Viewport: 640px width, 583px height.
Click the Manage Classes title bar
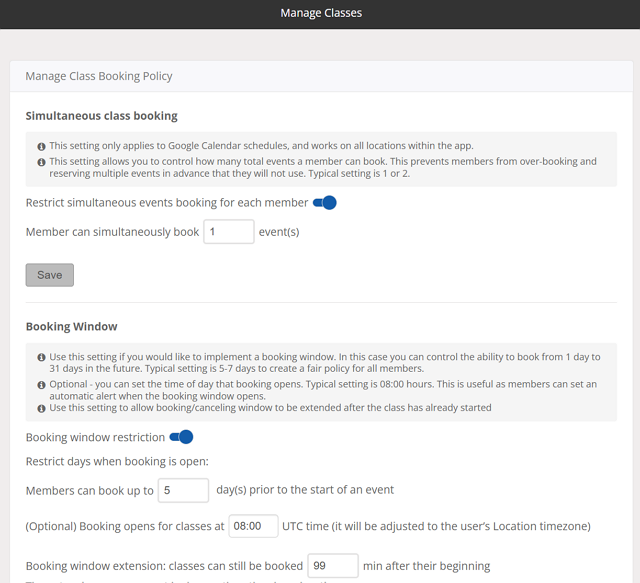click(x=320, y=14)
